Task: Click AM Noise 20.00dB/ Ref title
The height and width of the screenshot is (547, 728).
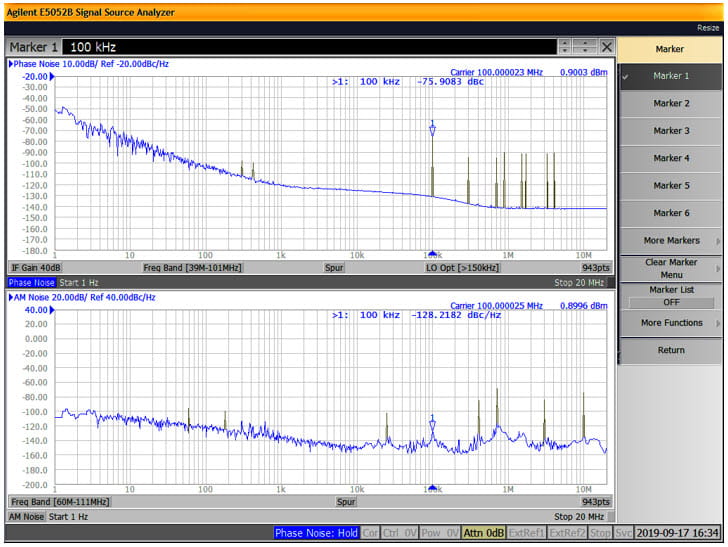Action: [x=84, y=298]
